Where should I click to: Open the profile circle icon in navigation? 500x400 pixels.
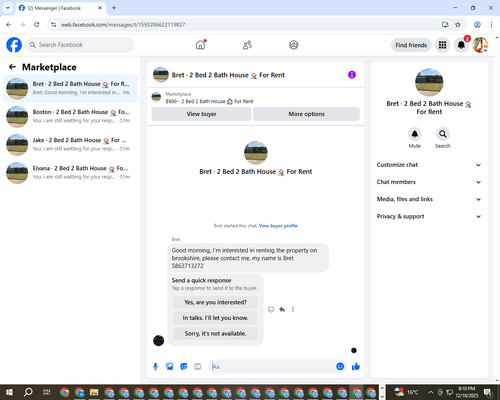(294, 45)
